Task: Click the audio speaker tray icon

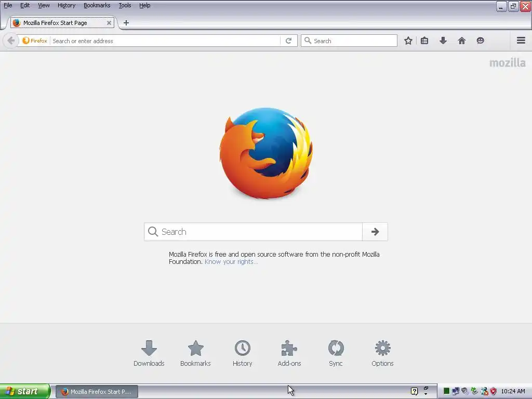Action: coord(464,391)
